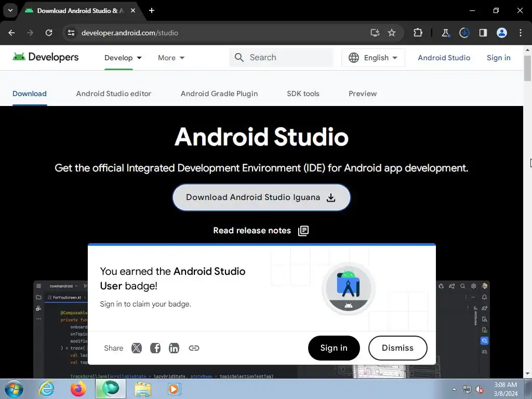The height and width of the screenshot is (399, 532).
Task: Reload the current page
Action: (x=49, y=33)
